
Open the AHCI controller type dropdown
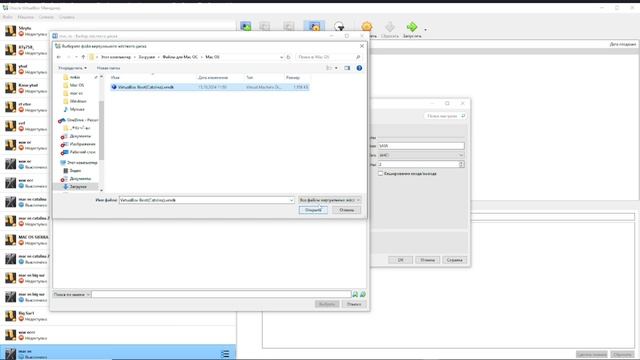pos(421,155)
